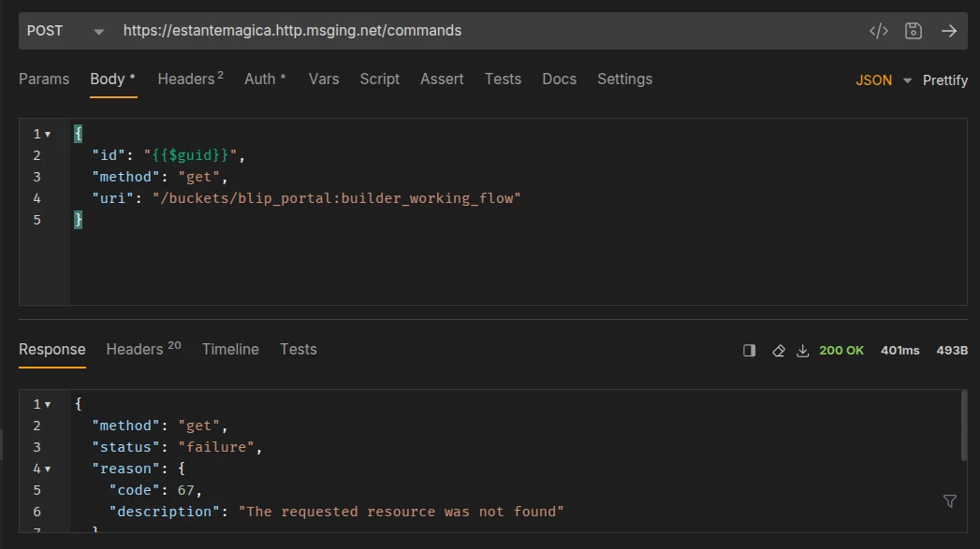The height and width of the screenshot is (549, 980).
Task: Collapse the request body at line 1
Action: point(48,135)
